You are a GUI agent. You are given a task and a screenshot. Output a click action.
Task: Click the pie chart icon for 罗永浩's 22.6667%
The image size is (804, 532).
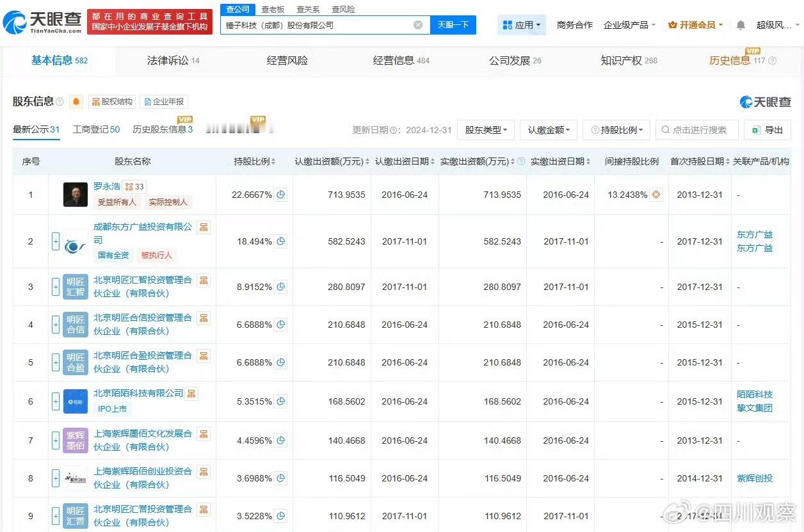tap(280, 195)
